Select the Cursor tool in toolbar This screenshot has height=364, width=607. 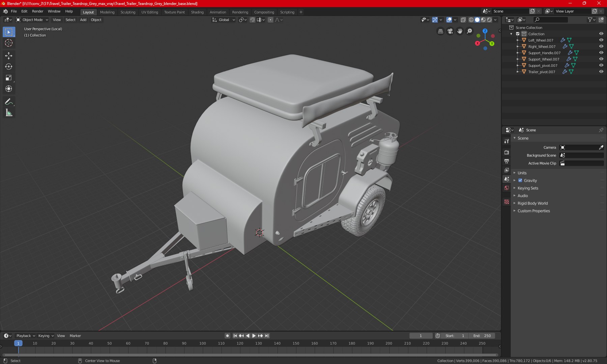[x=9, y=43]
